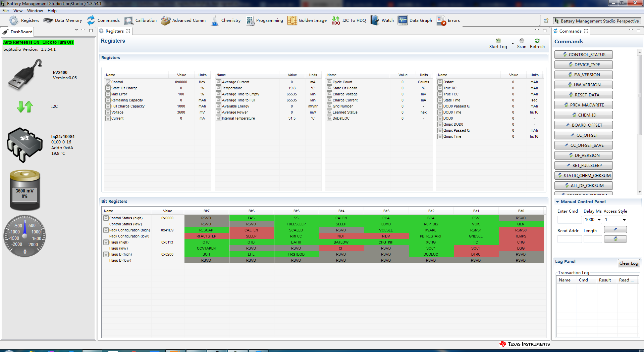This screenshot has width=644, height=352.
Task: Send the CHEM_ID command
Action: point(584,115)
